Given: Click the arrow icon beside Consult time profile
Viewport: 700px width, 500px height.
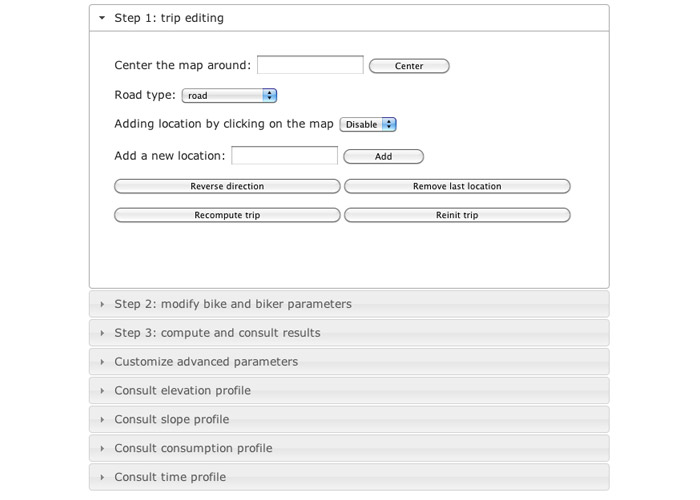Looking at the screenshot, I should click(102, 477).
